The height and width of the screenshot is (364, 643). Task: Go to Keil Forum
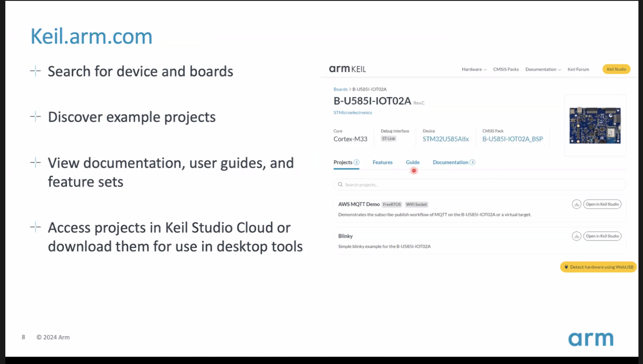tap(578, 69)
